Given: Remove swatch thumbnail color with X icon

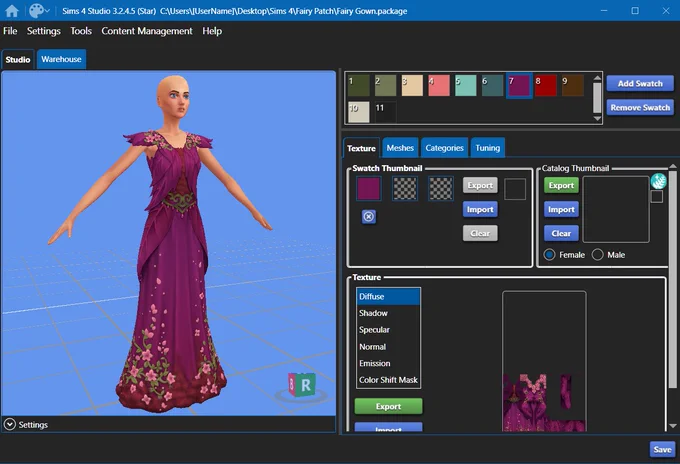Looking at the screenshot, I should [369, 216].
